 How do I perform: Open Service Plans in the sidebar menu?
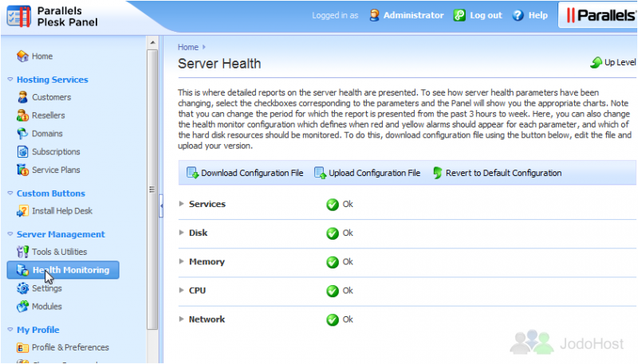(x=56, y=170)
